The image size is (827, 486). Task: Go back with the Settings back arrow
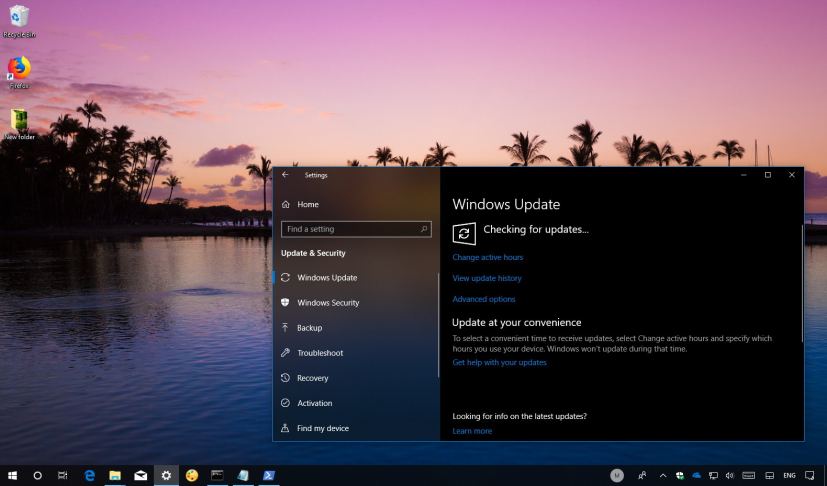[285, 175]
